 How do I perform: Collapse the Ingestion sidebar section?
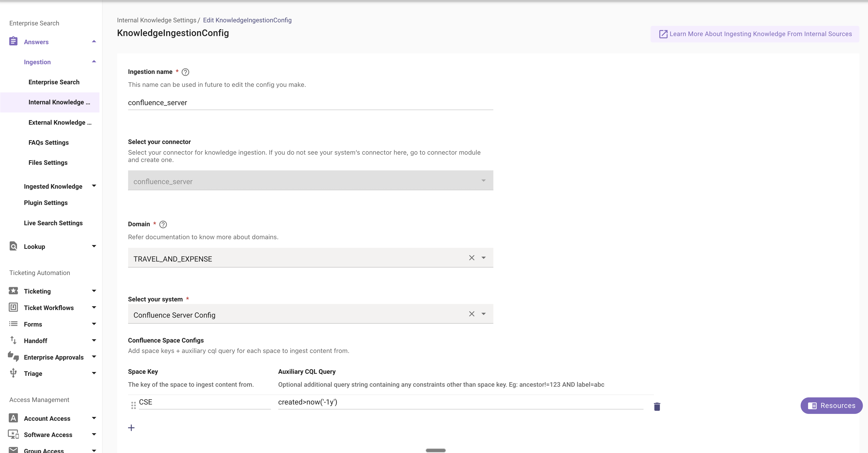coord(94,62)
